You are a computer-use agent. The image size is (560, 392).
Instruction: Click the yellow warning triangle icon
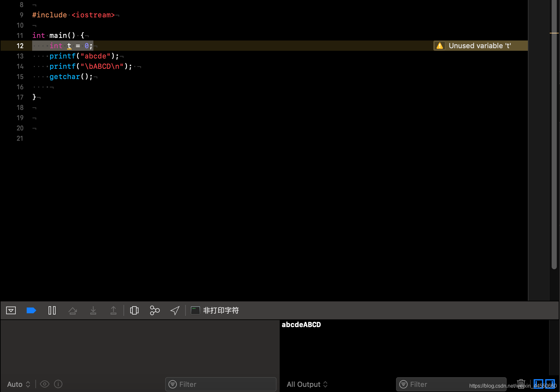tap(440, 46)
